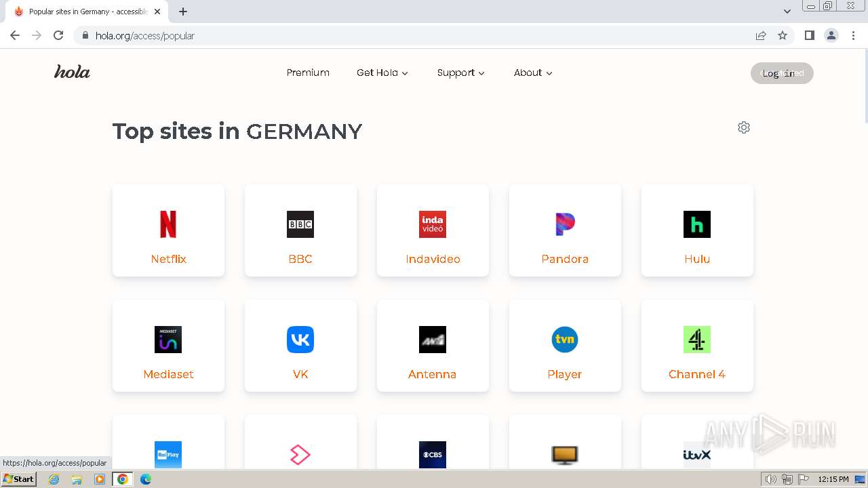This screenshot has width=868, height=488.
Task: Open the new tab plus button
Action: [x=183, y=12]
